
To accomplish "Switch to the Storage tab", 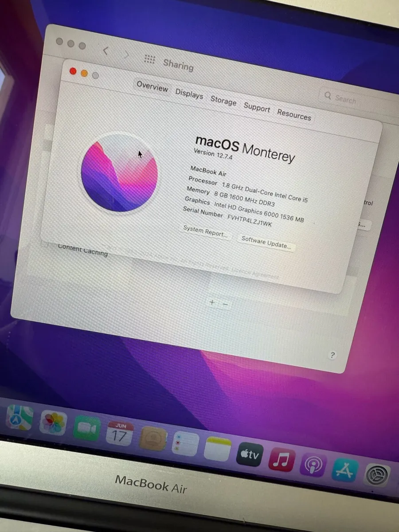I will click(x=223, y=101).
